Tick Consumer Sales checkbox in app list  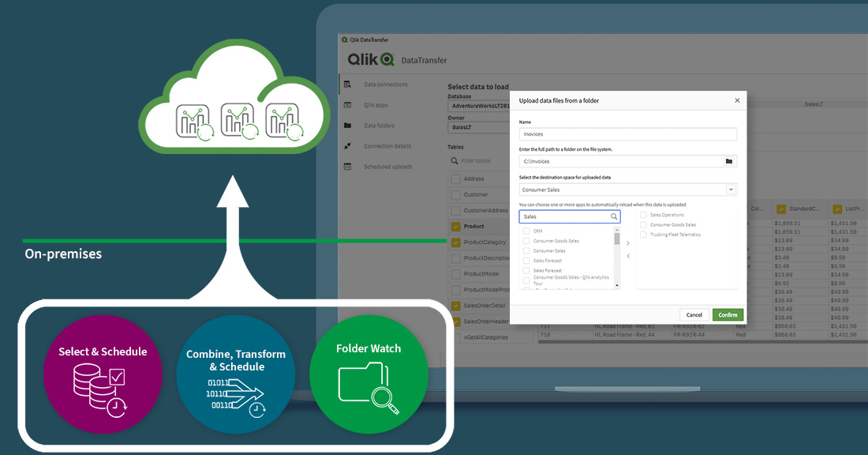coord(526,251)
